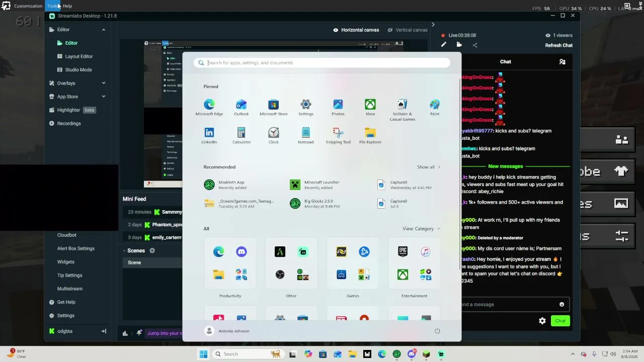This screenshot has height=362, width=644.
Task: Launch Photos from pinned apps
Action: (338, 108)
